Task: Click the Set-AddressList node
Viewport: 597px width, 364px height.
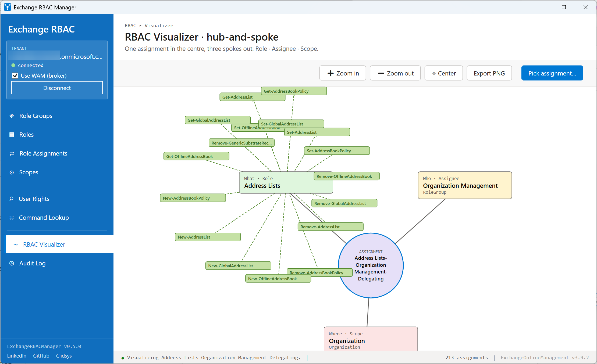Action: click(317, 132)
